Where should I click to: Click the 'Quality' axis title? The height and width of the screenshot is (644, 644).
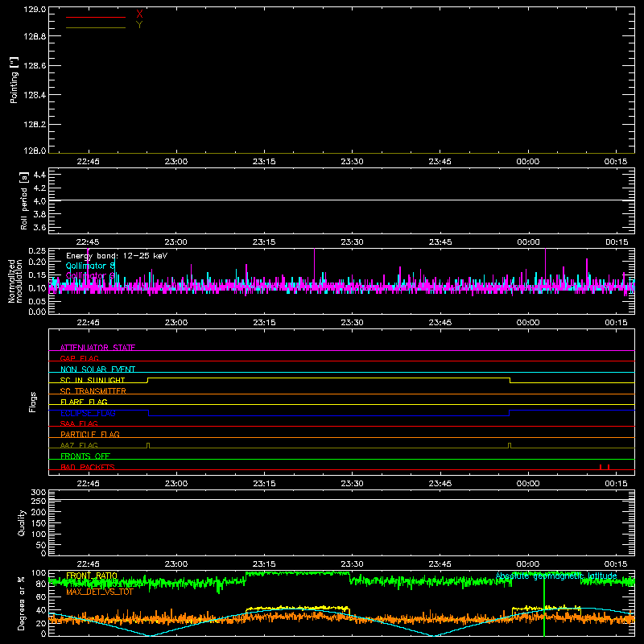click(22, 522)
